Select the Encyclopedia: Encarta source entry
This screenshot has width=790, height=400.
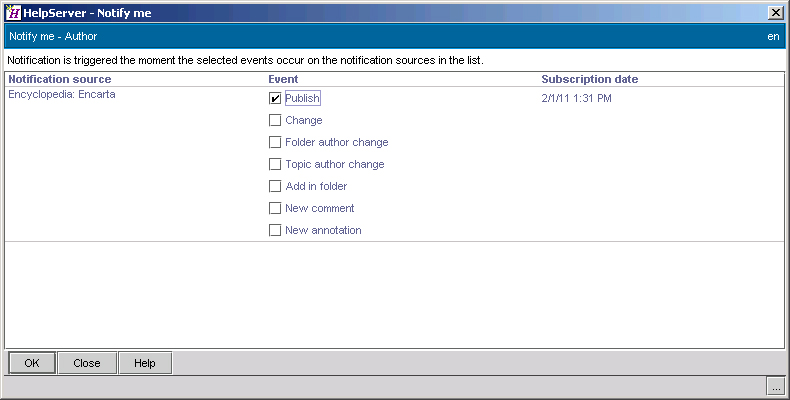[x=62, y=94]
